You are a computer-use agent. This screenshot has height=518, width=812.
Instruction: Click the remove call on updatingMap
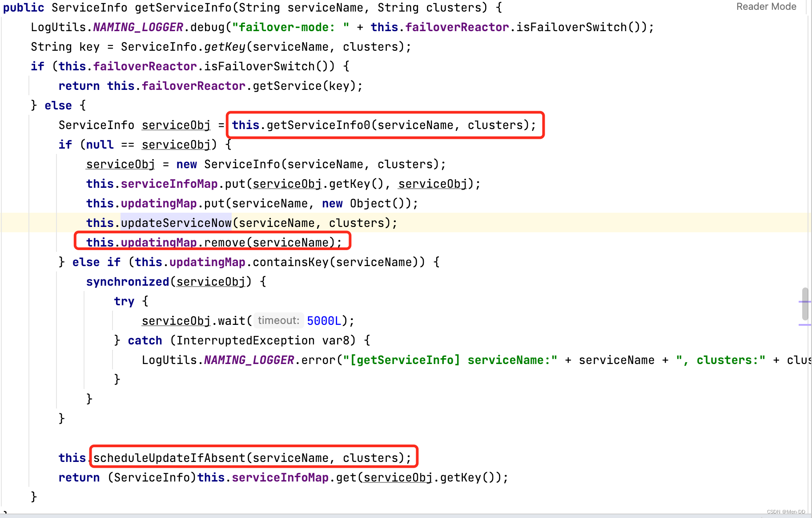225,243
